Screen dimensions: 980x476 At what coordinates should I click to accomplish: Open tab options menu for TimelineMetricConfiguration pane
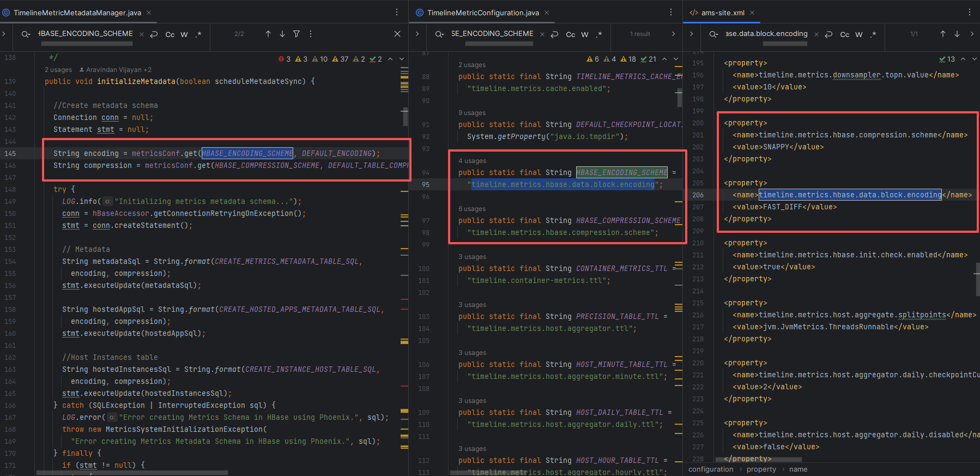click(671, 12)
